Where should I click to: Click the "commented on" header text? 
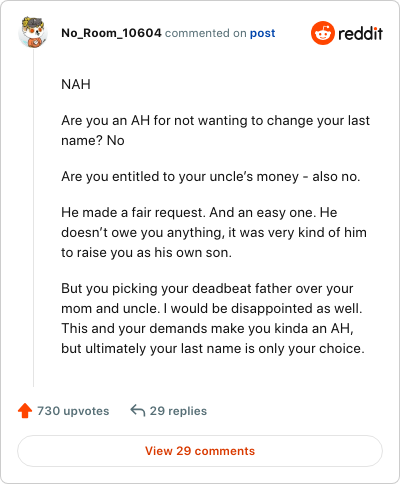pos(206,33)
